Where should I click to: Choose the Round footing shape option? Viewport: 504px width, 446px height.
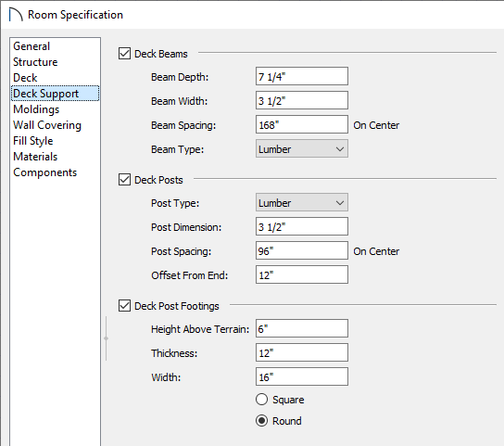click(x=261, y=421)
